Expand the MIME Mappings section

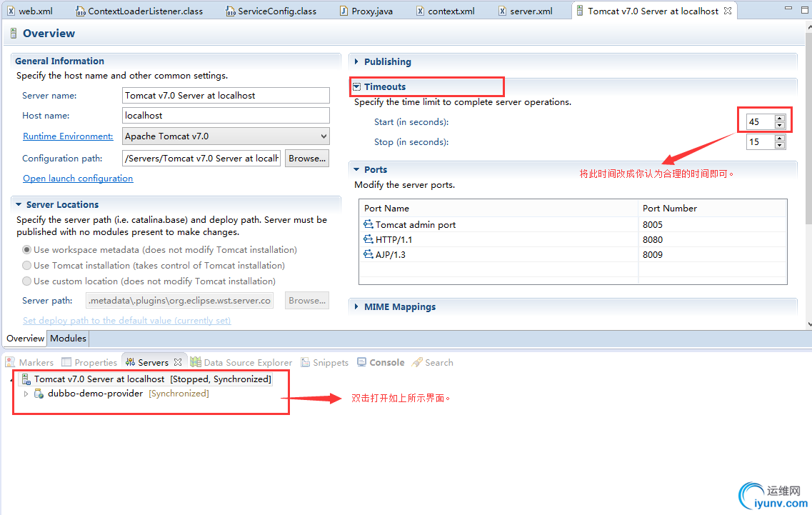[x=356, y=306]
